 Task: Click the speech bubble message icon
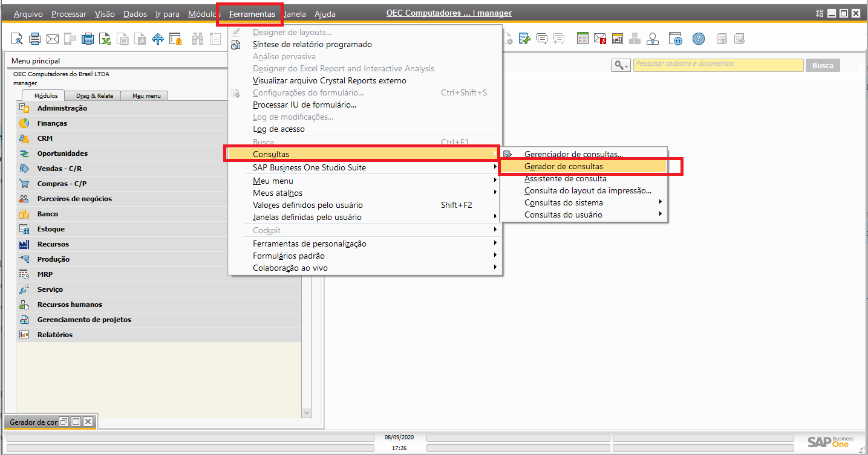pyautogui.click(x=542, y=39)
